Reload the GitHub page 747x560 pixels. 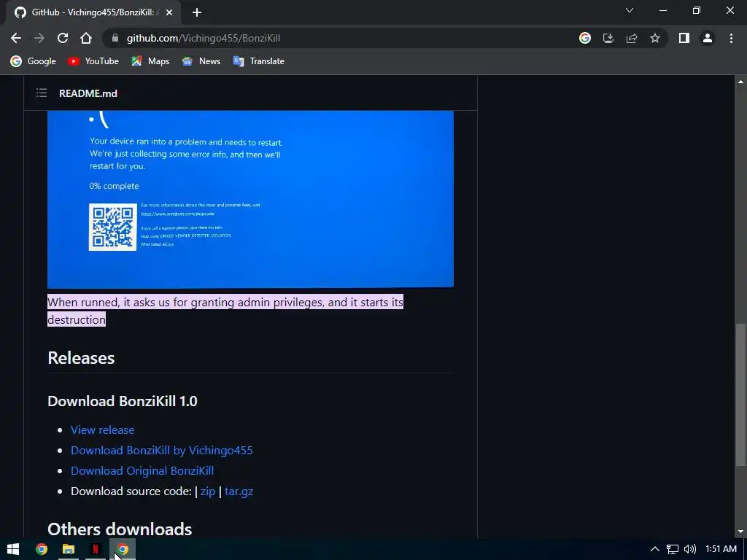(63, 38)
